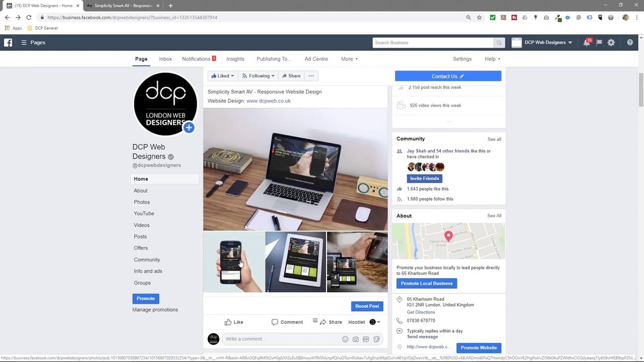Expand the Liked dropdown
Image resolution: width=644 pixels, height=362 pixels.
[222, 76]
